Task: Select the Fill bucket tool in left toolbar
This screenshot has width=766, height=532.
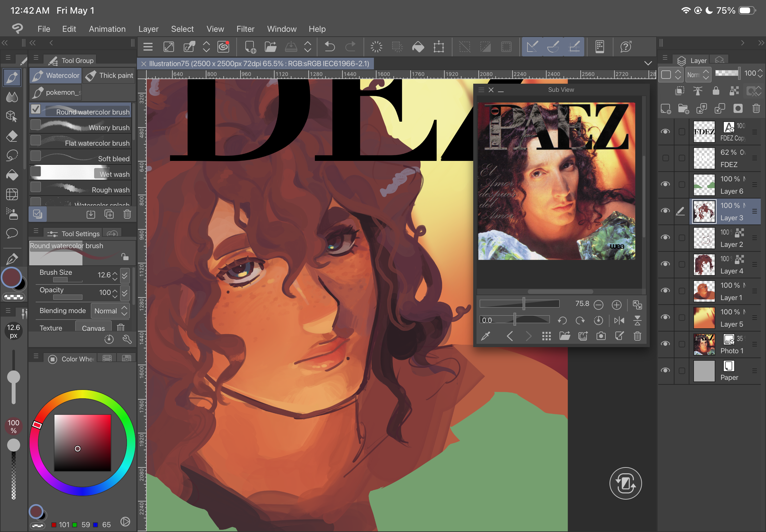Action: click(12, 175)
